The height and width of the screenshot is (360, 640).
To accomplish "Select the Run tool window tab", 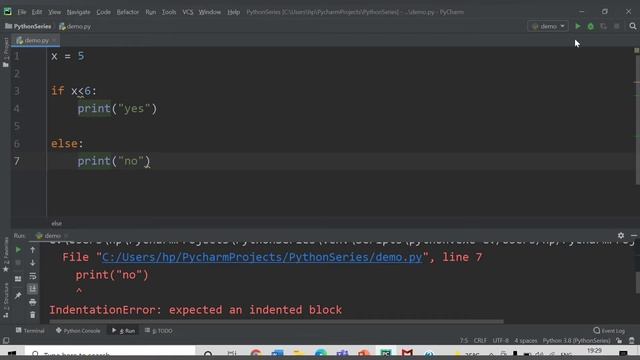I will [x=124, y=331].
